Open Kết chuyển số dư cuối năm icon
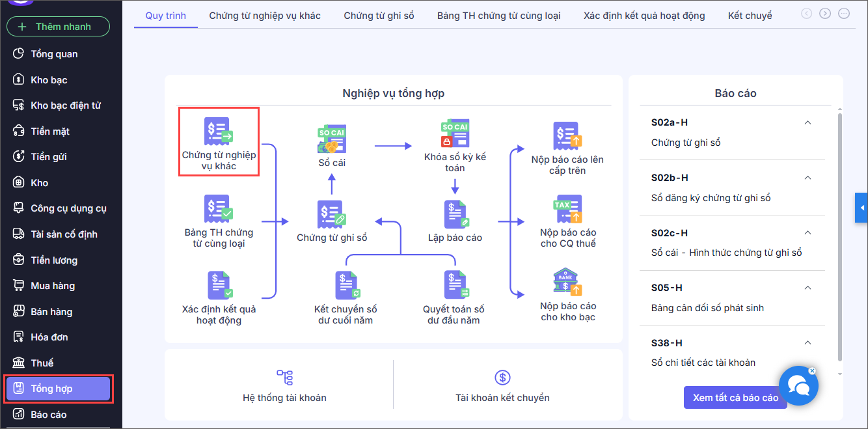The image size is (868, 429). (346, 285)
